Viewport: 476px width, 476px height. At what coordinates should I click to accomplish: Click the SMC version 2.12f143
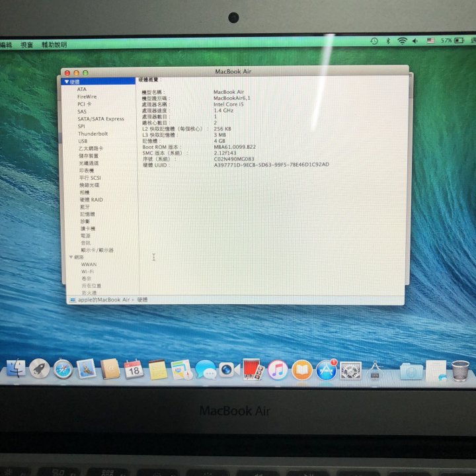coord(225,153)
